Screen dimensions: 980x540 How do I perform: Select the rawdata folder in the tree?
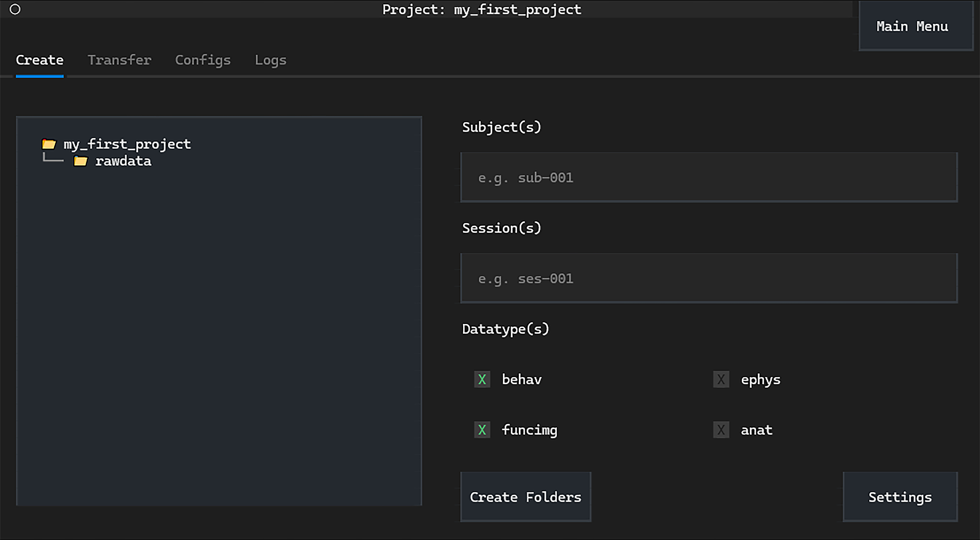pyautogui.click(x=123, y=161)
